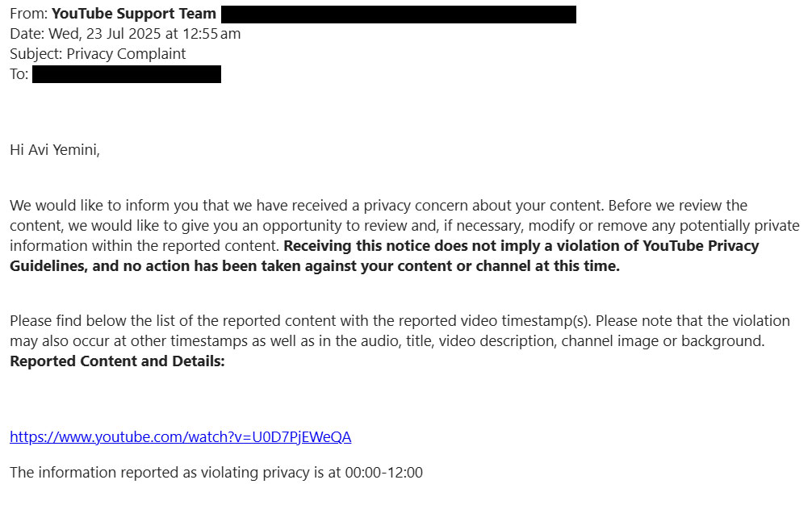
Task: Click the YouTube Support Team sender name
Action: (x=134, y=14)
